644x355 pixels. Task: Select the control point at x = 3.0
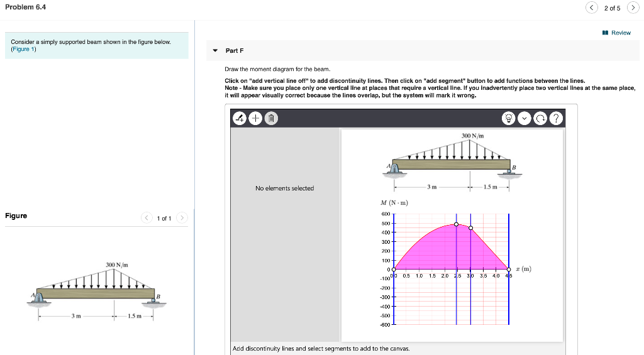[x=470, y=228]
